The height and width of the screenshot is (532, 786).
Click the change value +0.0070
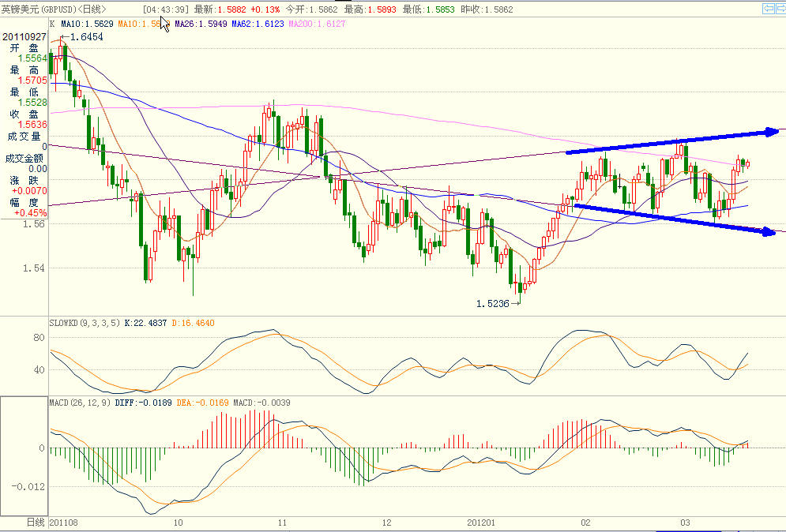coord(29,191)
